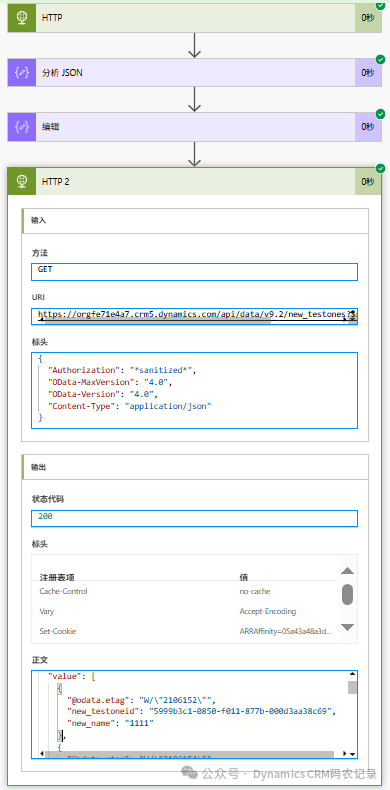Viewport: 390px width, 790px height.
Task: Expand the HTTP action card
Action: click(x=194, y=18)
